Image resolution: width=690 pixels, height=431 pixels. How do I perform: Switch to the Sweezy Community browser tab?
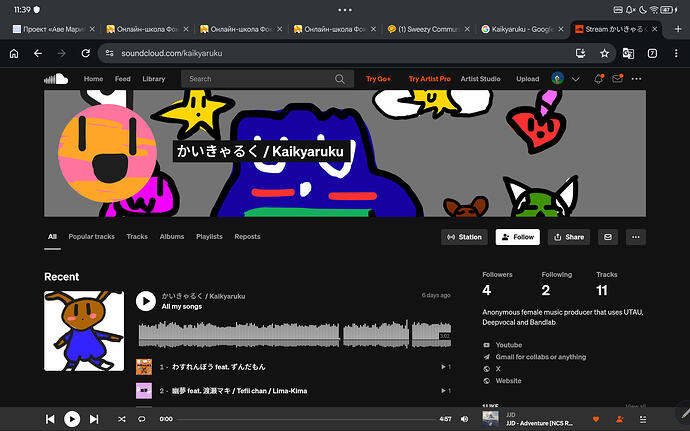(429, 29)
